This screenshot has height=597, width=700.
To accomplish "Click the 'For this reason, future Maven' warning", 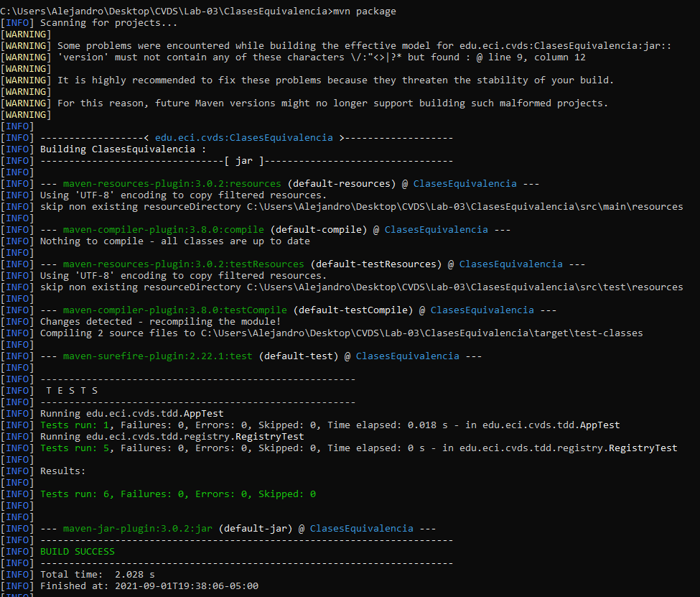I will [x=332, y=103].
